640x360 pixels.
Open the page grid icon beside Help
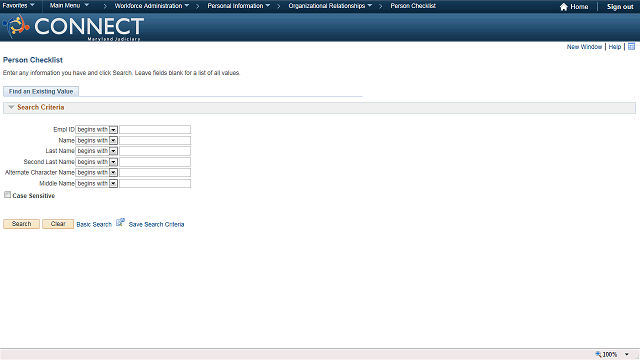click(x=631, y=47)
